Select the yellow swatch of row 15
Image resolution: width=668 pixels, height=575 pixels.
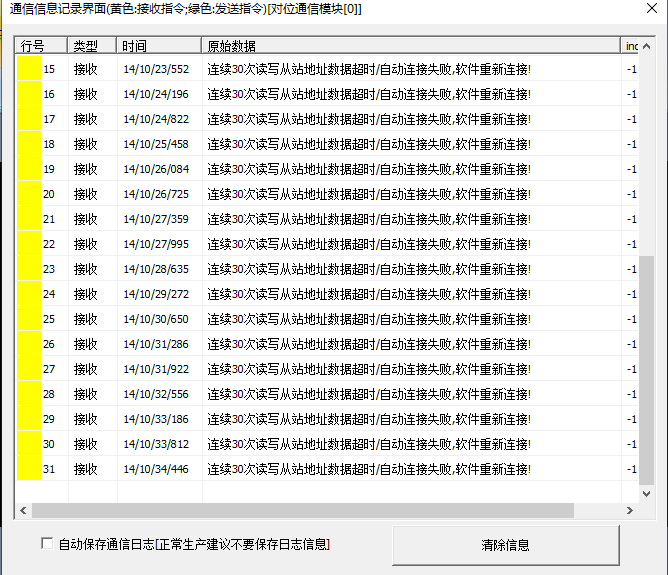point(29,69)
